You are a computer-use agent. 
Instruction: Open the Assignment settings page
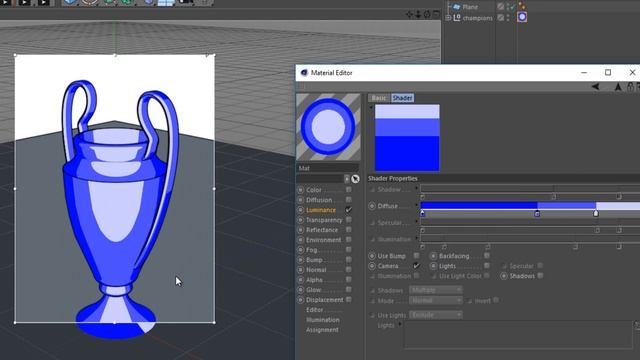(x=322, y=330)
